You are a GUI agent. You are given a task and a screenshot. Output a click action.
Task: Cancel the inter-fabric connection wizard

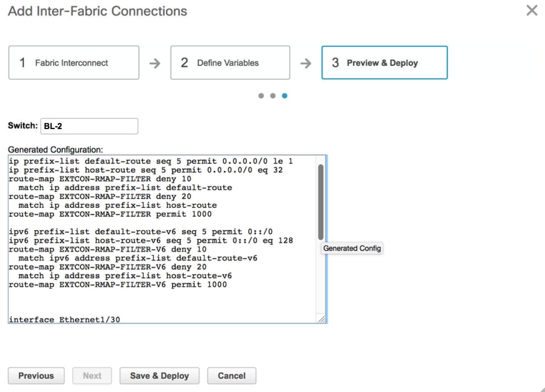(x=231, y=376)
